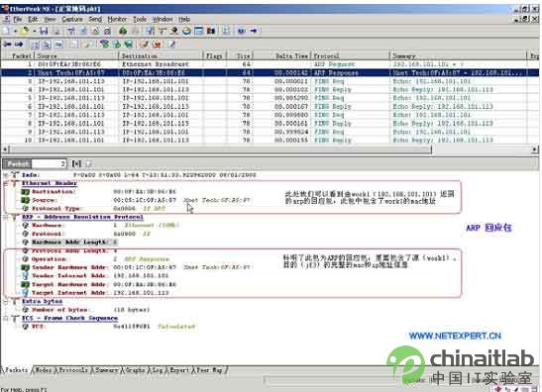
Task: Open dropdown arrow beside the New icon
Action: click(x=15, y=32)
